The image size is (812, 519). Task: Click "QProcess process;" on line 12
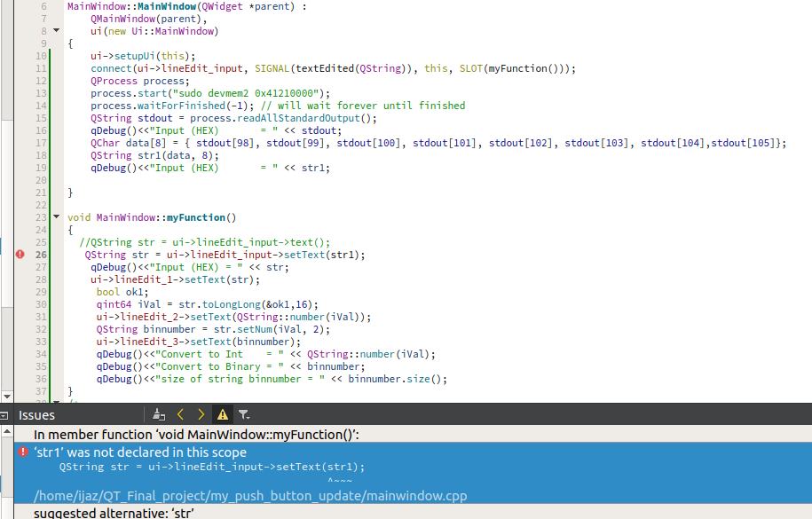(x=140, y=81)
